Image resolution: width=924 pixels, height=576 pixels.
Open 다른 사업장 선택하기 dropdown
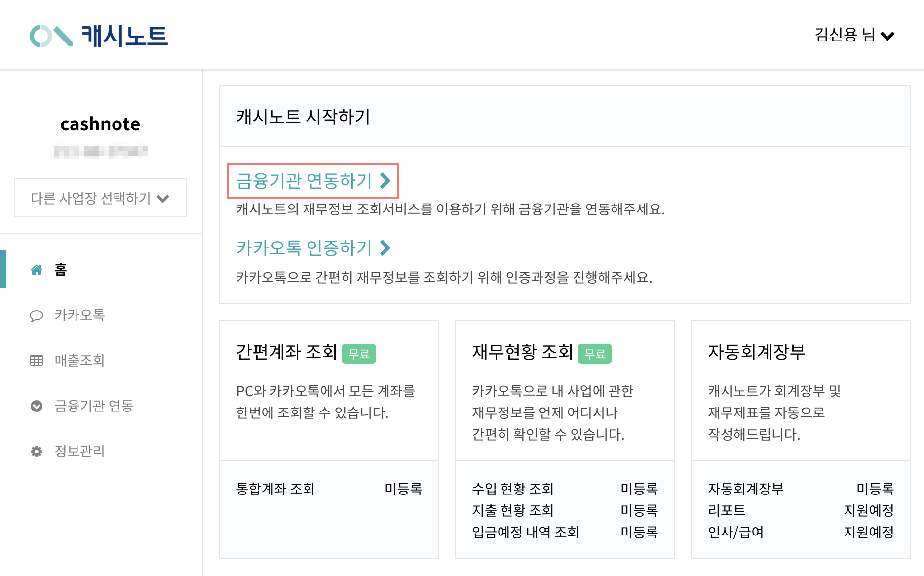coord(100,198)
